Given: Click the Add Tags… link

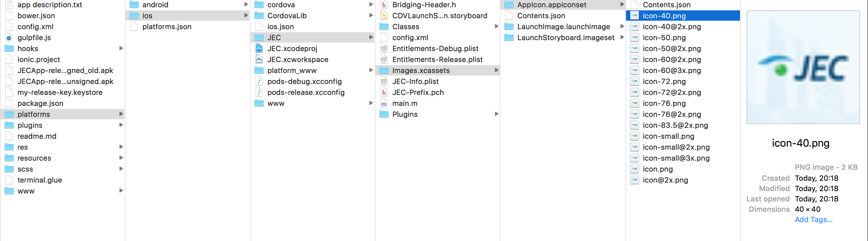Looking at the screenshot, I should click(x=813, y=220).
